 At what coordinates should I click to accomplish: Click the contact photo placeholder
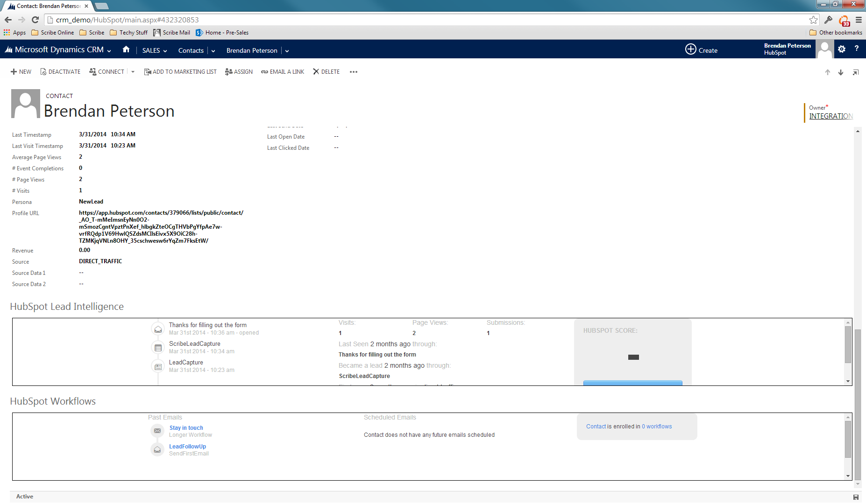26,104
